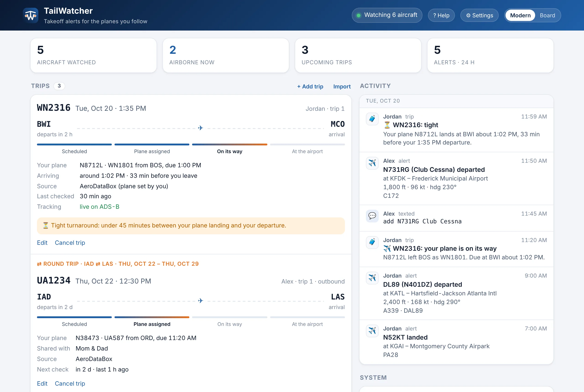Screen dimensions: 584x392
Task: Click the LAS arrival airport code
Action: pyautogui.click(x=338, y=297)
